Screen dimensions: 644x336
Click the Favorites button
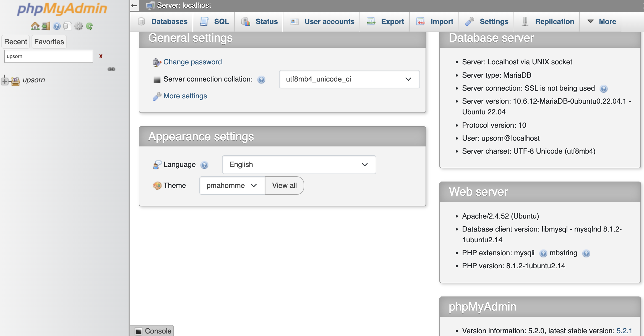(x=49, y=42)
